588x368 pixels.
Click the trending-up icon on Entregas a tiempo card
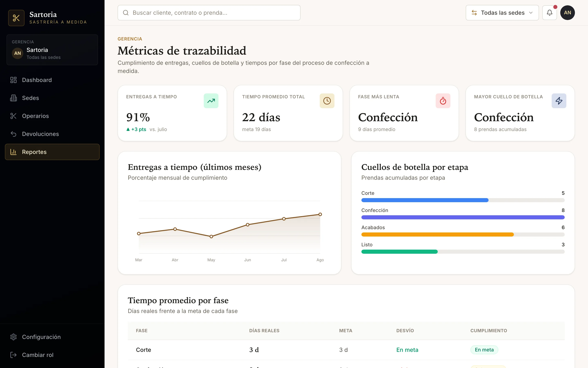click(211, 101)
